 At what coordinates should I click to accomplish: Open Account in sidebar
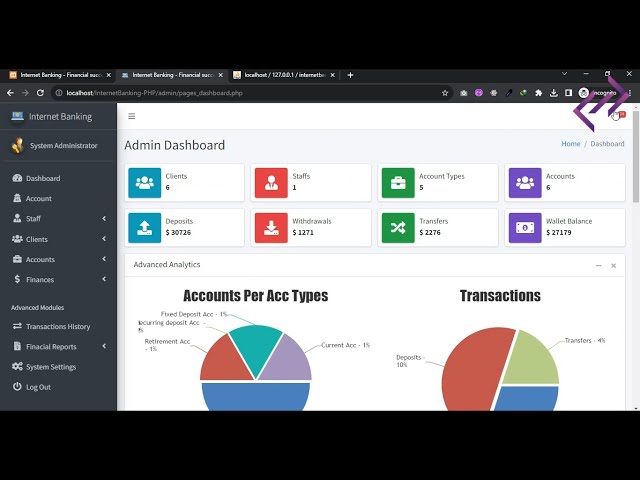[38, 198]
